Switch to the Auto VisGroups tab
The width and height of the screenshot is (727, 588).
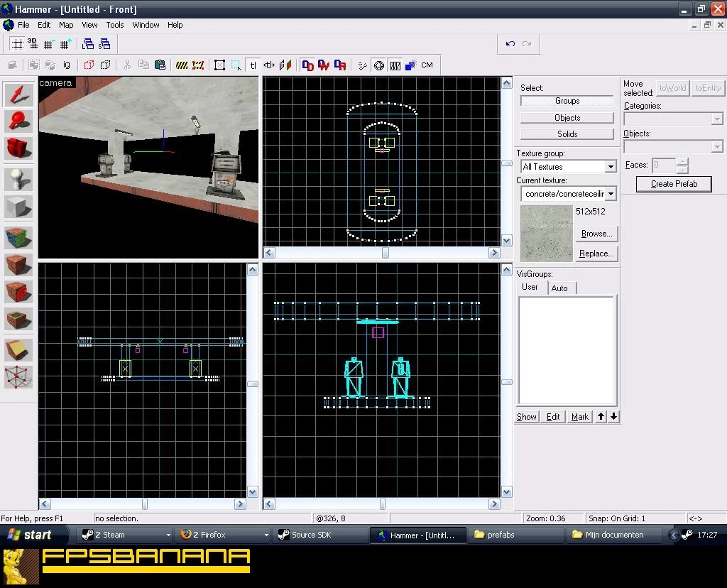tap(559, 288)
